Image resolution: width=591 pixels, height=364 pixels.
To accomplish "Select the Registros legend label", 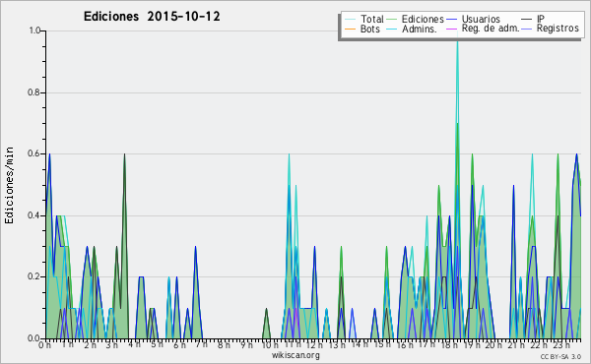I will pyautogui.click(x=558, y=29).
